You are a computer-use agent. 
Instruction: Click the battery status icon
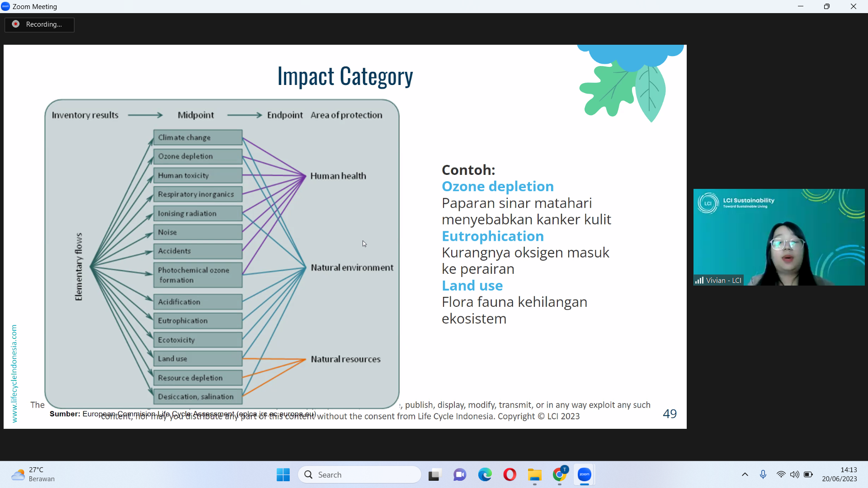coord(808,475)
